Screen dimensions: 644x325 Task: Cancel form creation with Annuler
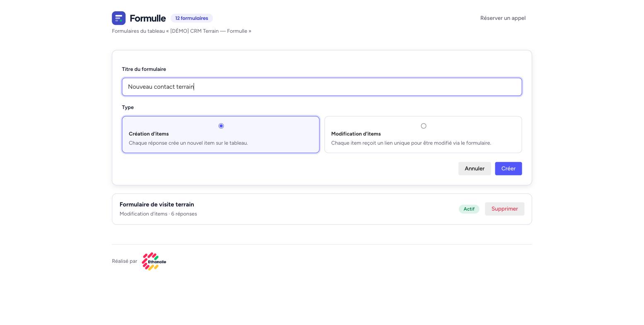point(475,169)
